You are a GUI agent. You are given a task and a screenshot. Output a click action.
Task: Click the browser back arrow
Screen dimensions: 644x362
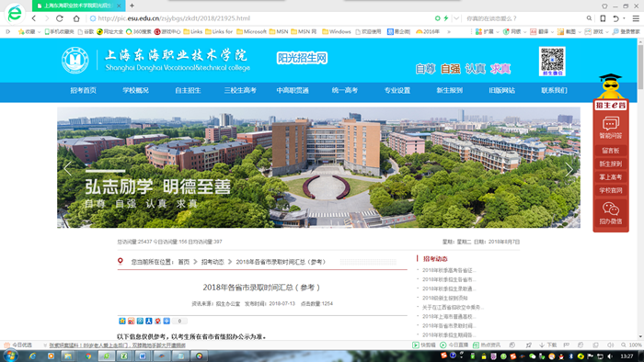click(34, 18)
